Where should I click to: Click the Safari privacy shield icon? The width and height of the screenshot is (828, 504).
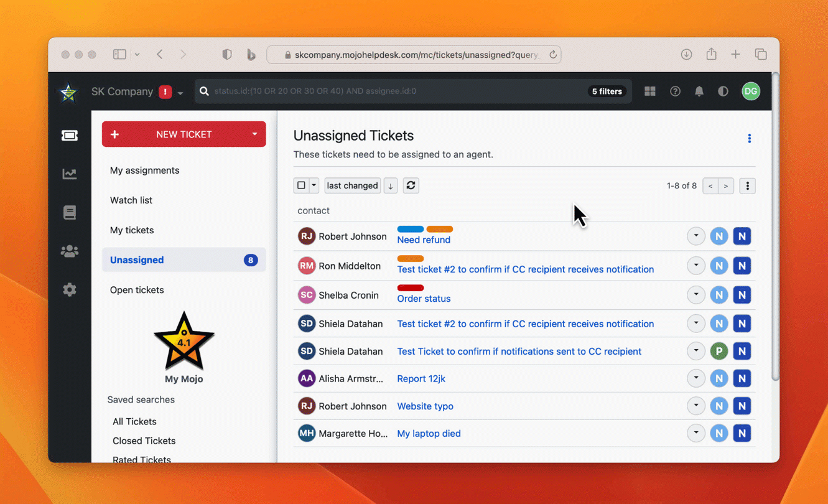pyautogui.click(x=227, y=55)
